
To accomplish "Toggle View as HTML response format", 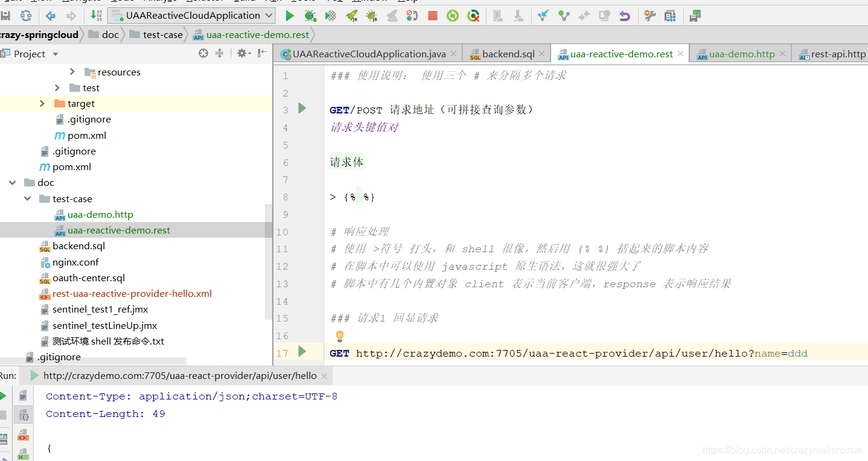I will (23, 454).
